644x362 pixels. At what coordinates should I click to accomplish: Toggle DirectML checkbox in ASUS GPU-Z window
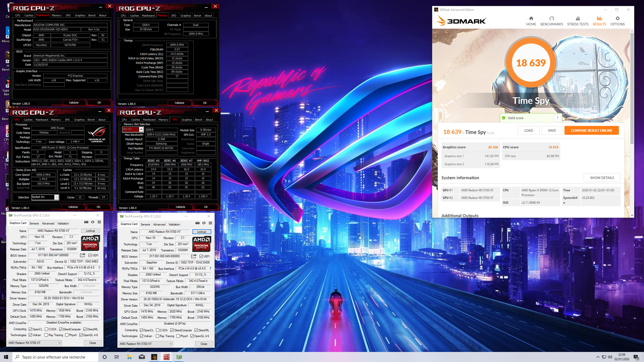[x=85, y=329]
